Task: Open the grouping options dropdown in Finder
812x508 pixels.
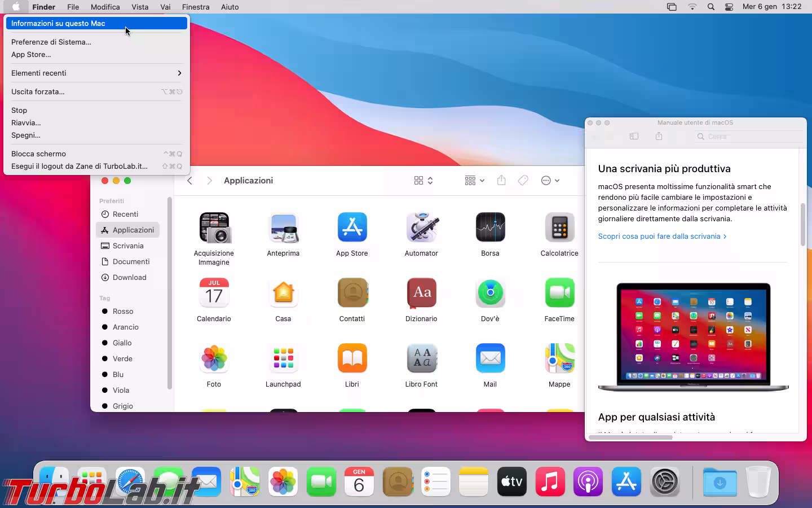Action: point(474,181)
